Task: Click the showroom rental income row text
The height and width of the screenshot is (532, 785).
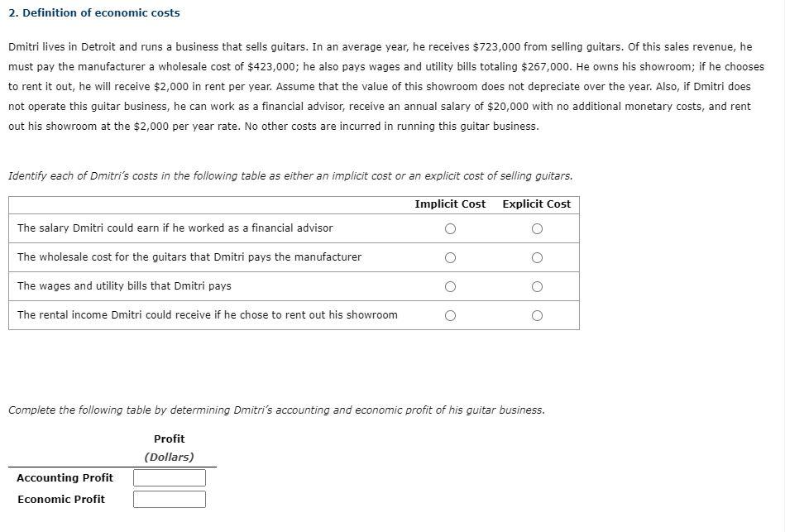Action: pos(208,315)
